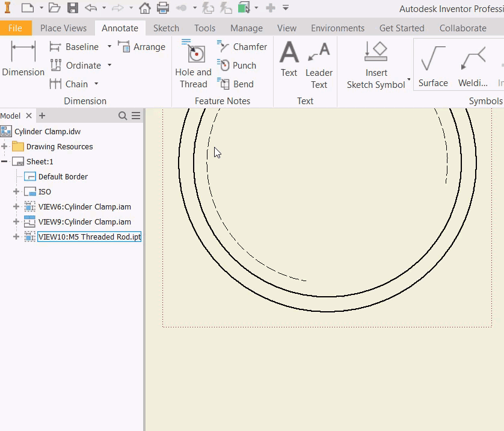Image resolution: width=504 pixels, height=431 pixels.
Task: Collapse the Sheet:1 tree node
Action: pos(5,162)
